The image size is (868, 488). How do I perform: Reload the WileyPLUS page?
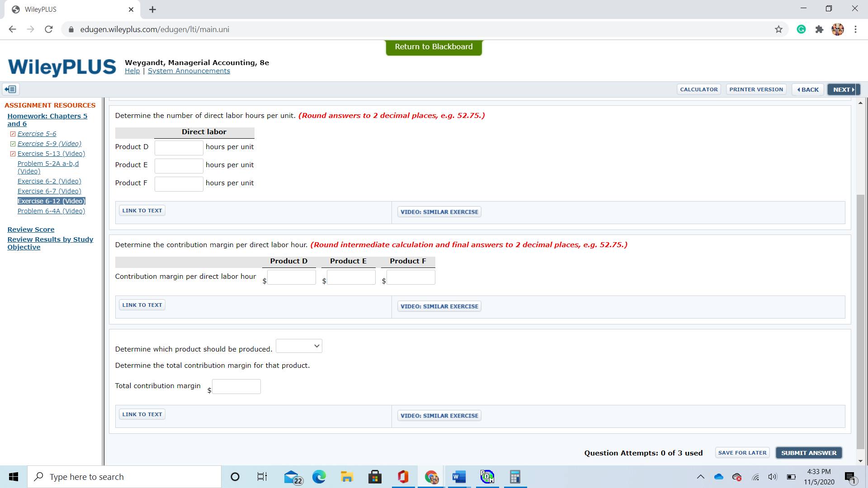[x=49, y=29]
